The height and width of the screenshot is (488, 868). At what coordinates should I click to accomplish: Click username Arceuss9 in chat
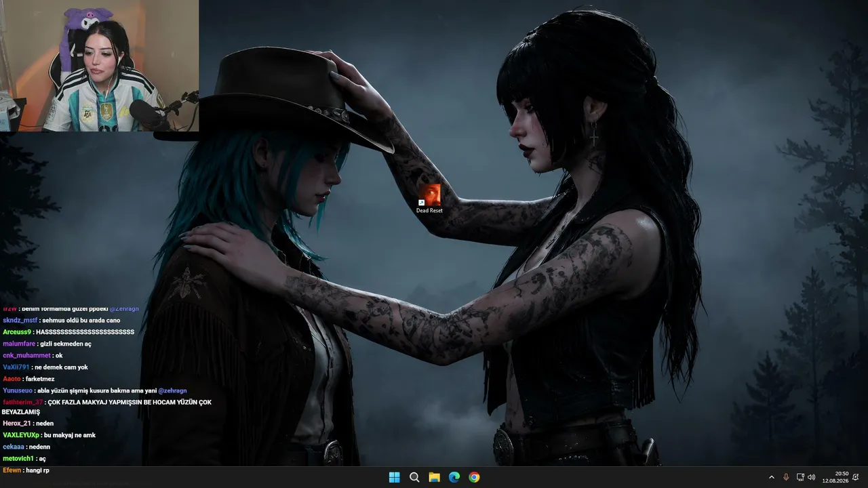click(x=17, y=332)
